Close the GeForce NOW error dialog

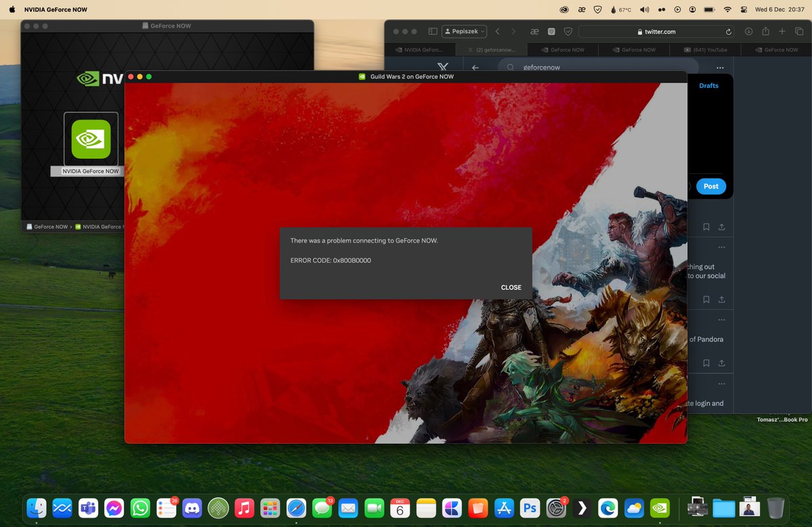pyautogui.click(x=511, y=288)
